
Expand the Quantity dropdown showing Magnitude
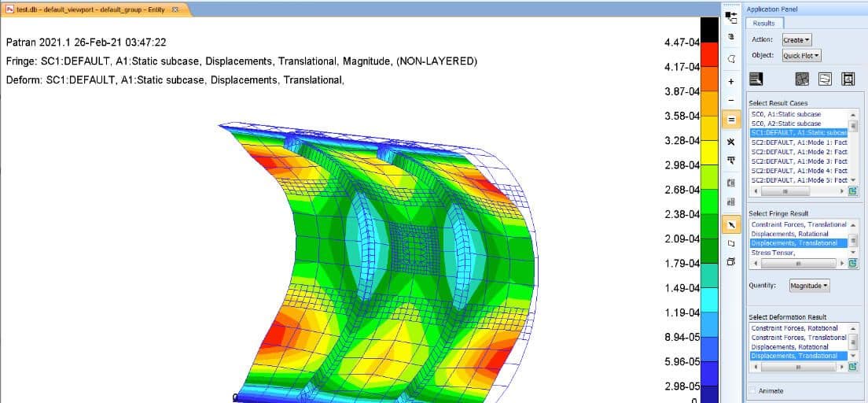click(x=810, y=286)
